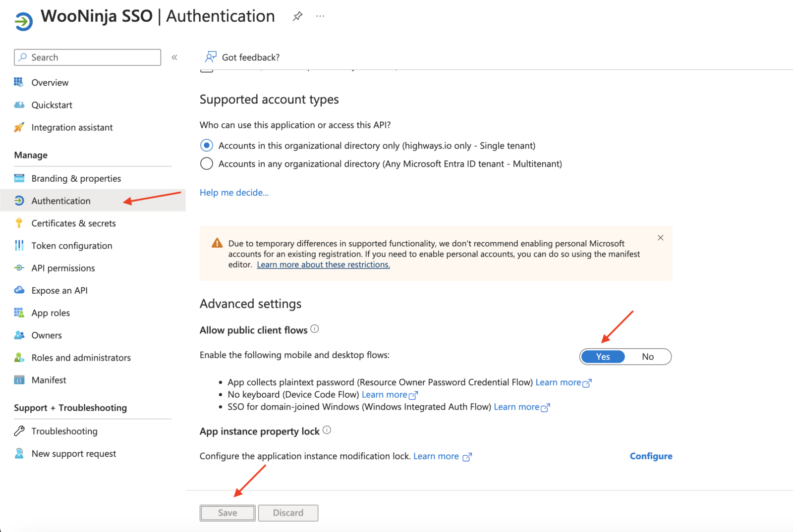Dismiss the personal accounts warning banner
The height and width of the screenshot is (532, 793).
coord(660,238)
